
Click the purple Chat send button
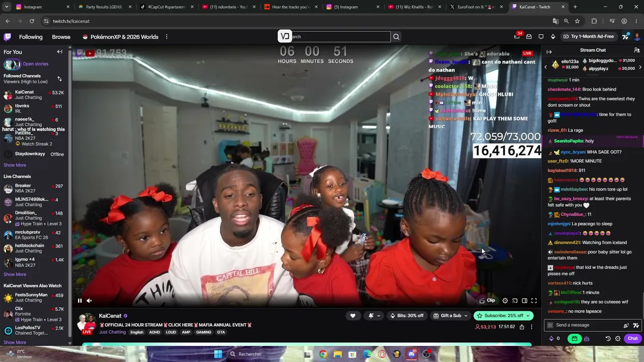tap(632, 338)
